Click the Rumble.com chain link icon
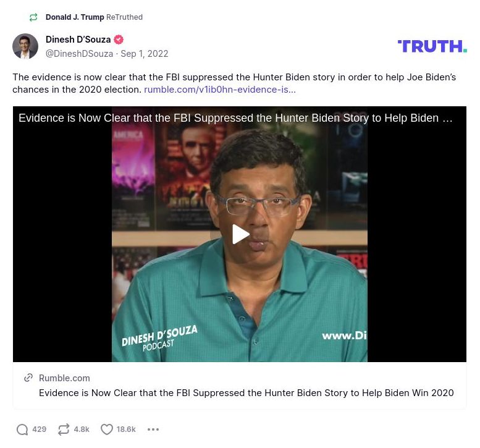The image size is (480, 448). 28,378
